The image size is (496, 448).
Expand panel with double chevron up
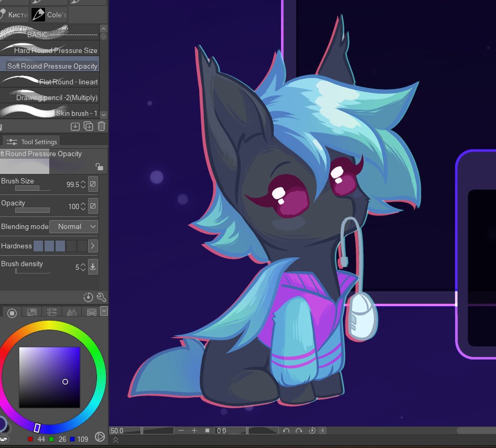[x=115, y=440]
